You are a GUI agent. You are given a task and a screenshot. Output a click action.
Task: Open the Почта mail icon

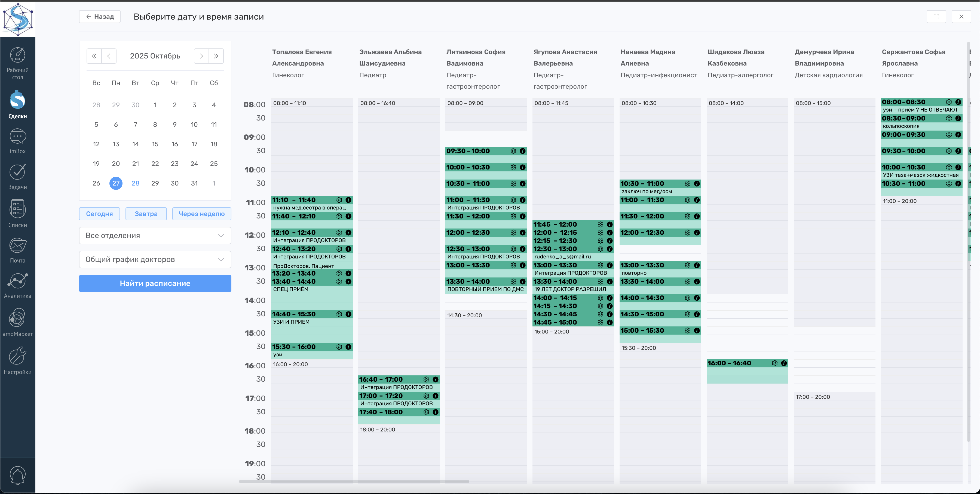[x=17, y=246]
